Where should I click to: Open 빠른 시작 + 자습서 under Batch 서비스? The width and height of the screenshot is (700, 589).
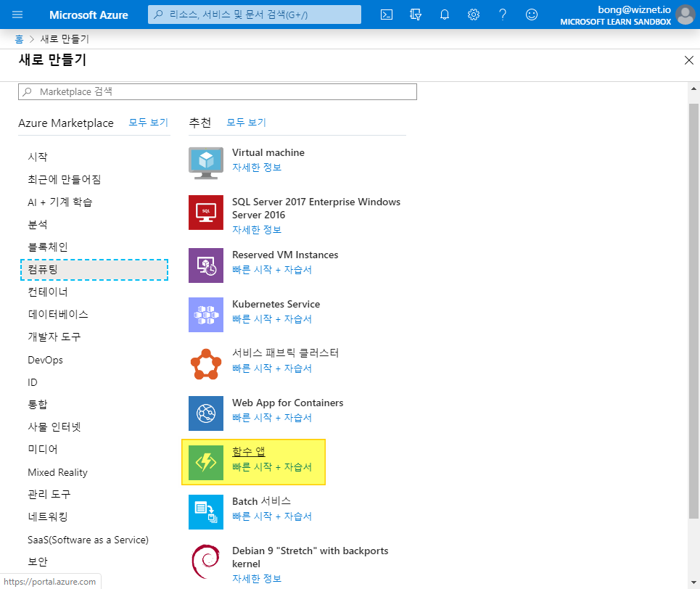click(x=272, y=516)
